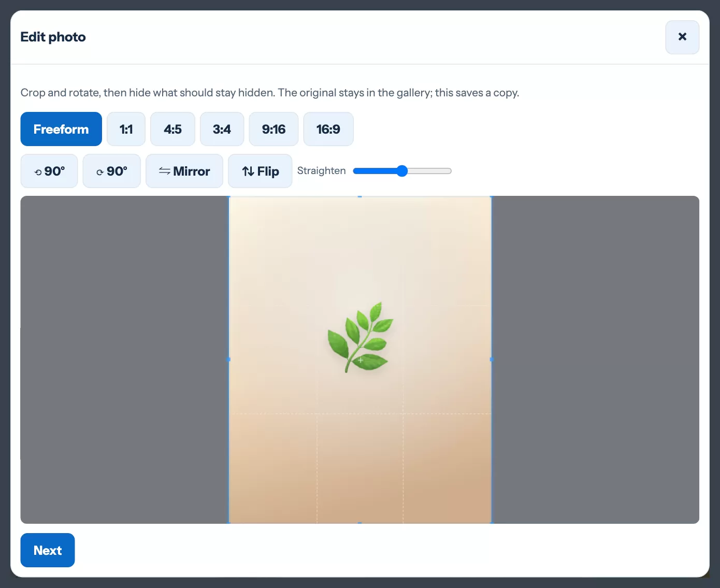Choose the 1:1 aspect ratio
This screenshot has height=588, width=720.
coord(126,129)
